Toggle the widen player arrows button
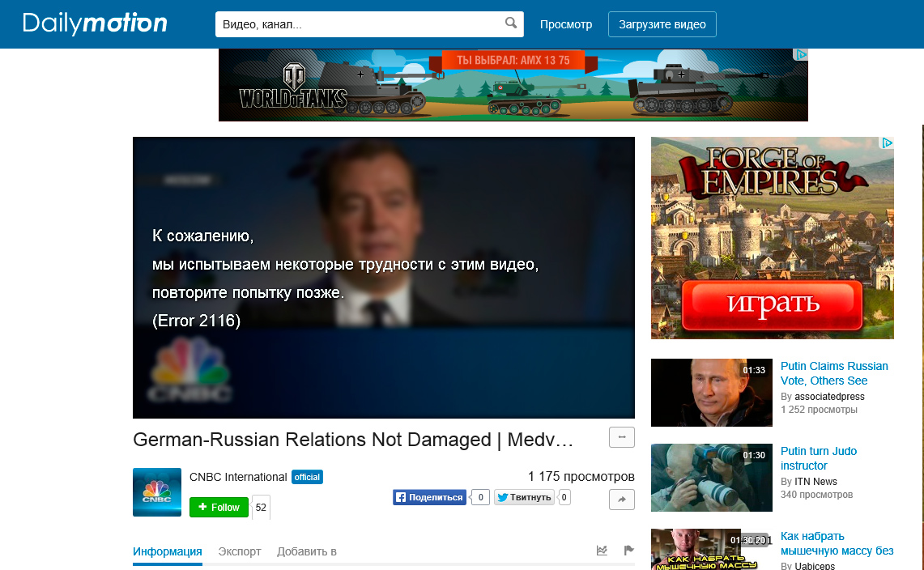Image resolution: width=924 pixels, height=570 pixels. (622, 437)
